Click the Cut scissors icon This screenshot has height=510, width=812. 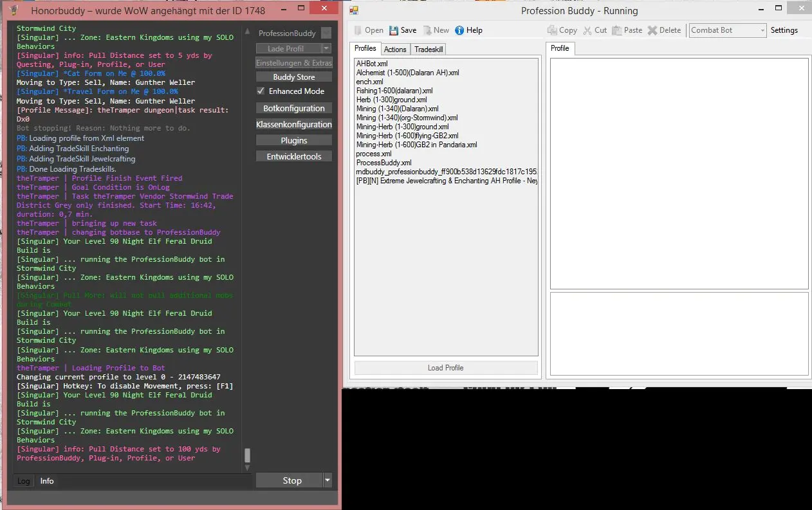tap(587, 30)
